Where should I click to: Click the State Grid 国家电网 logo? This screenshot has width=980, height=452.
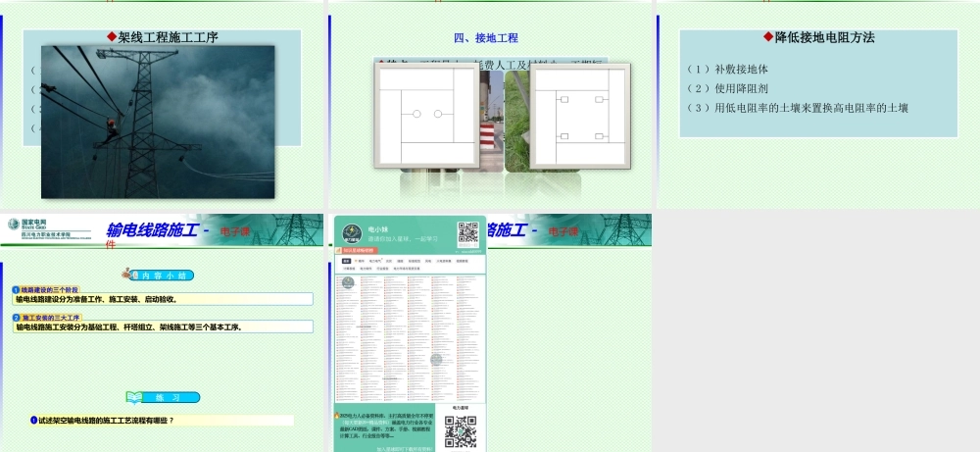click(x=27, y=225)
